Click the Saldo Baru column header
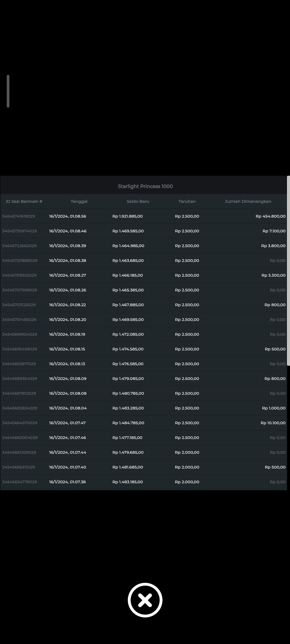 point(138,201)
